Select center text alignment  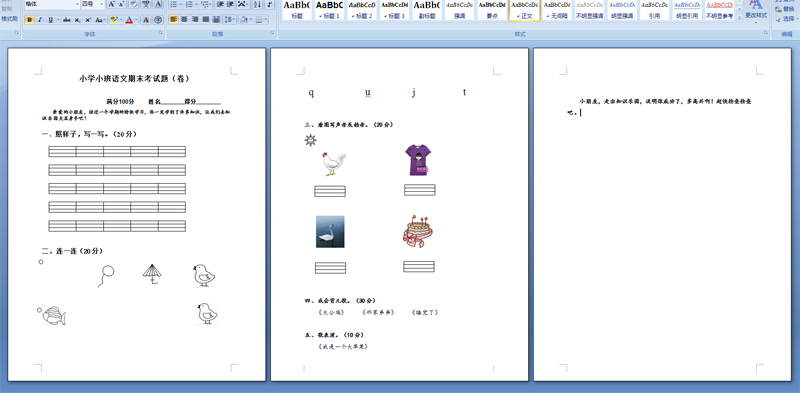click(x=184, y=19)
